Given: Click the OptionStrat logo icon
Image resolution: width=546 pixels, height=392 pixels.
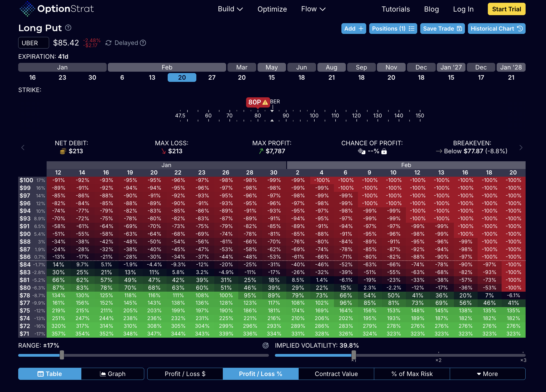Looking at the screenshot, I should 27,9.
